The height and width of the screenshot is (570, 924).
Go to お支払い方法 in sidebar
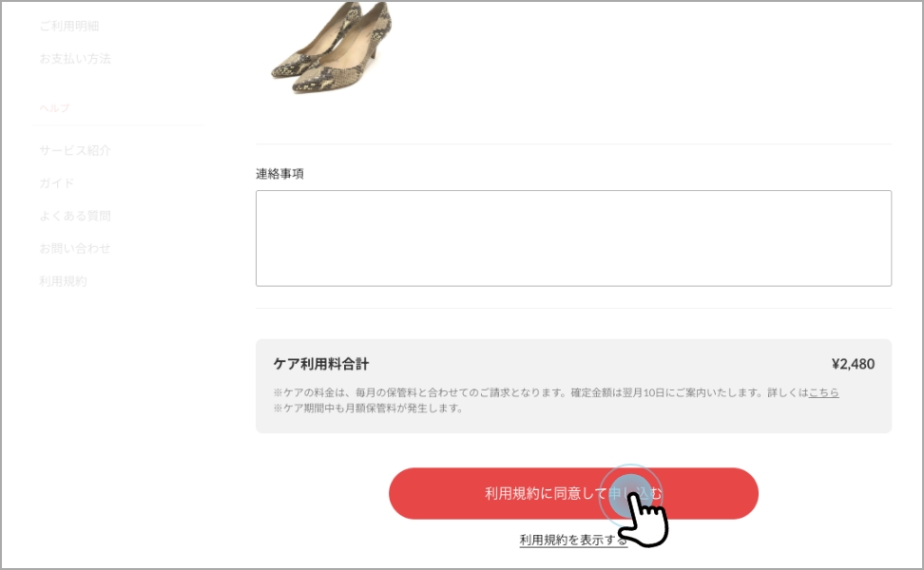(75, 58)
